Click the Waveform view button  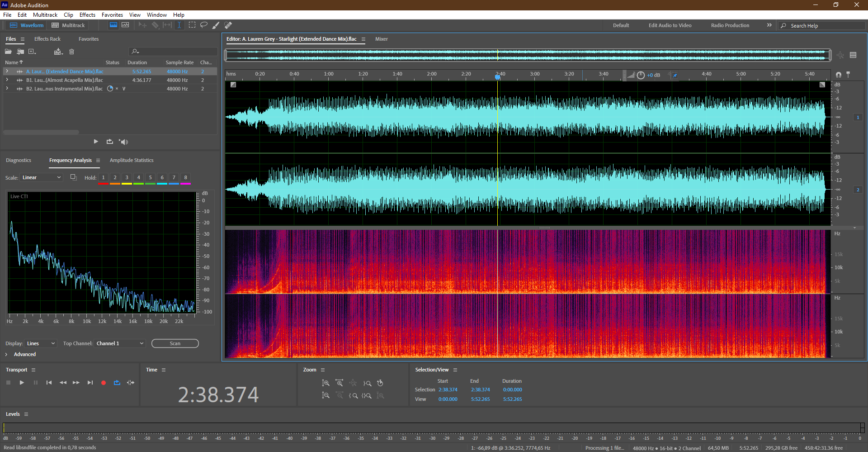(27, 25)
